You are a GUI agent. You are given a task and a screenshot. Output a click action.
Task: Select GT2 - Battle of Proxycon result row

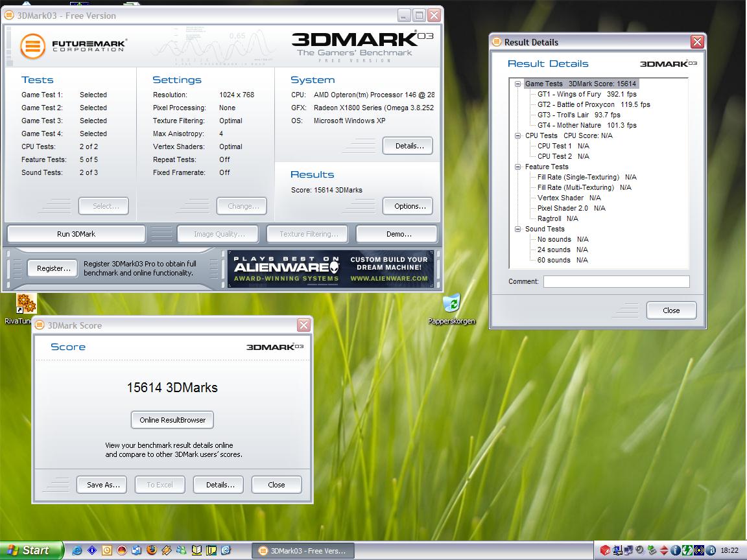tap(593, 105)
